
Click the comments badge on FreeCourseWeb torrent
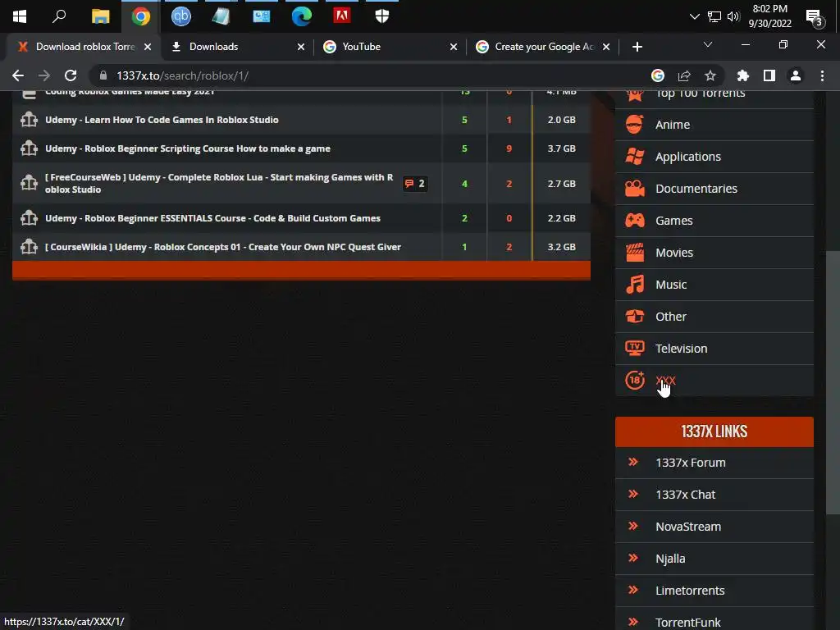pyautogui.click(x=415, y=184)
